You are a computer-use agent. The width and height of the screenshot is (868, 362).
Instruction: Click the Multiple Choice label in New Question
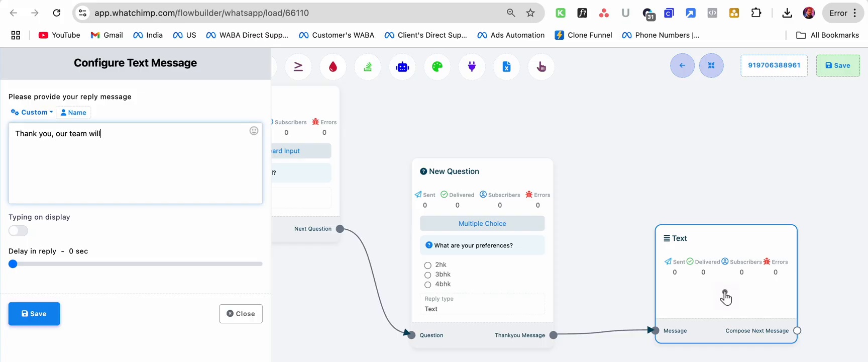[x=482, y=224]
